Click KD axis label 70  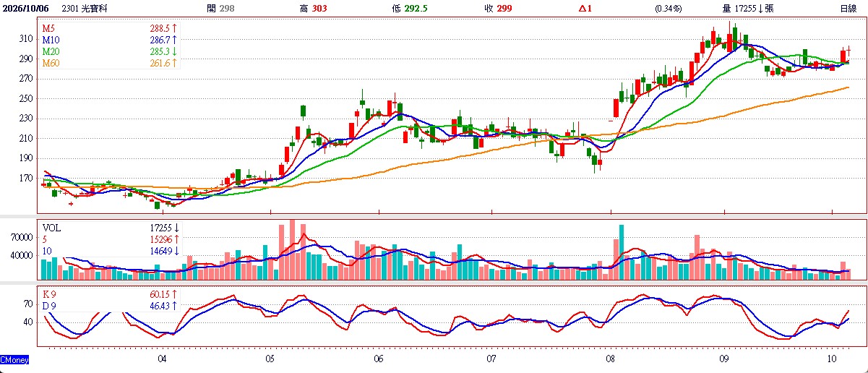(29, 304)
